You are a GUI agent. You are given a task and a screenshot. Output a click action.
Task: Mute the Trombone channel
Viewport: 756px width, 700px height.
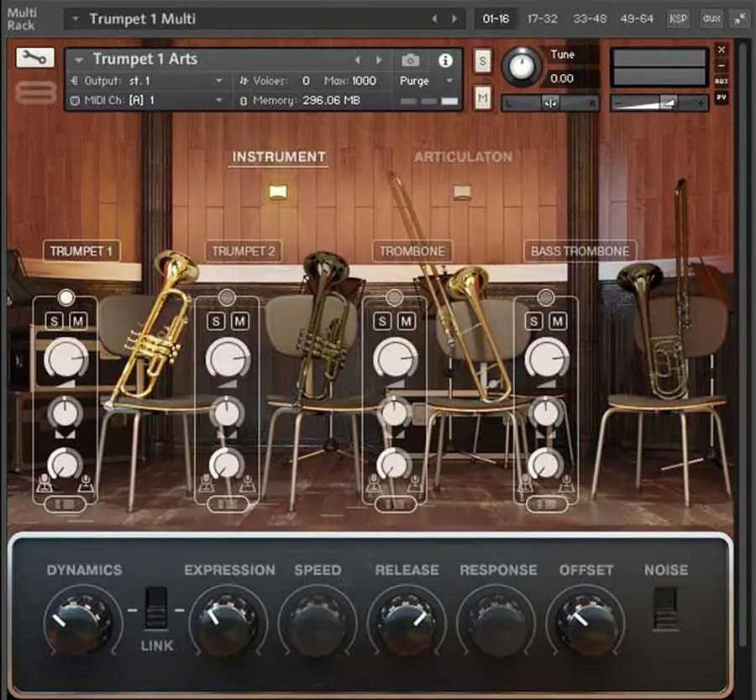pos(407,321)
